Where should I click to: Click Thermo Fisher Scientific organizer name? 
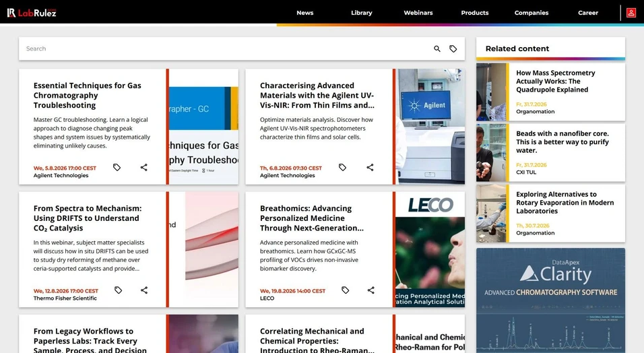[65, 298]
